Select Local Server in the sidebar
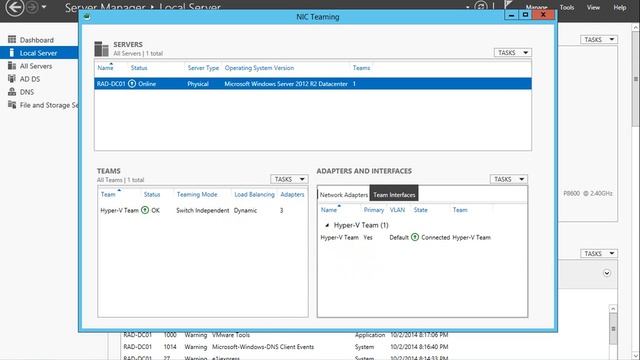The image size is (640, 360). [39, 53]
